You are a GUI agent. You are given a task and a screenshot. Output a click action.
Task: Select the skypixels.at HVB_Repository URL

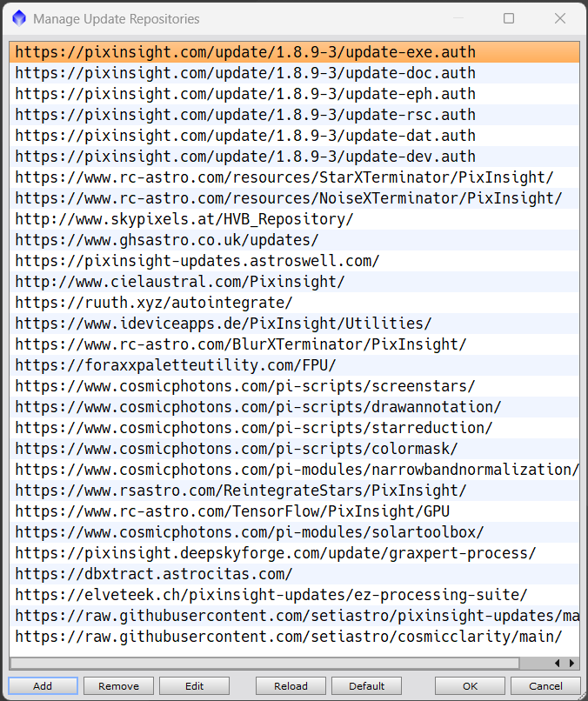pyautogui.click(x=294, y=219)
